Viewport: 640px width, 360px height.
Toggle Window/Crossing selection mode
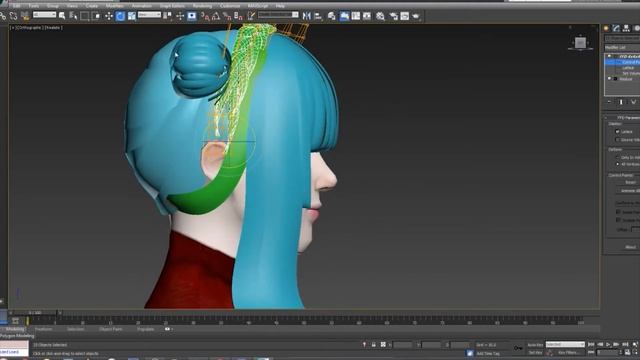(x=96, y=16)
